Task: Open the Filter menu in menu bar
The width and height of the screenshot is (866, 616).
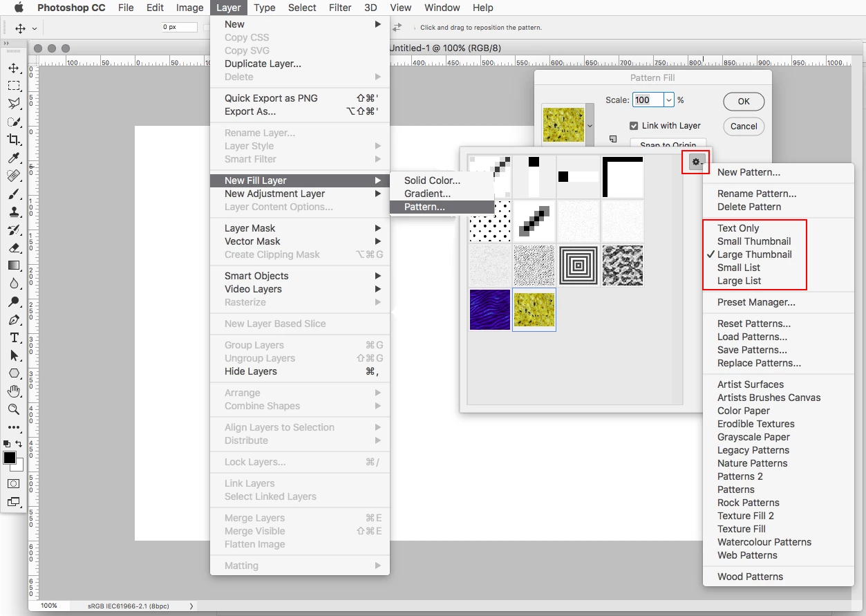Action: (x=340, y=8)
